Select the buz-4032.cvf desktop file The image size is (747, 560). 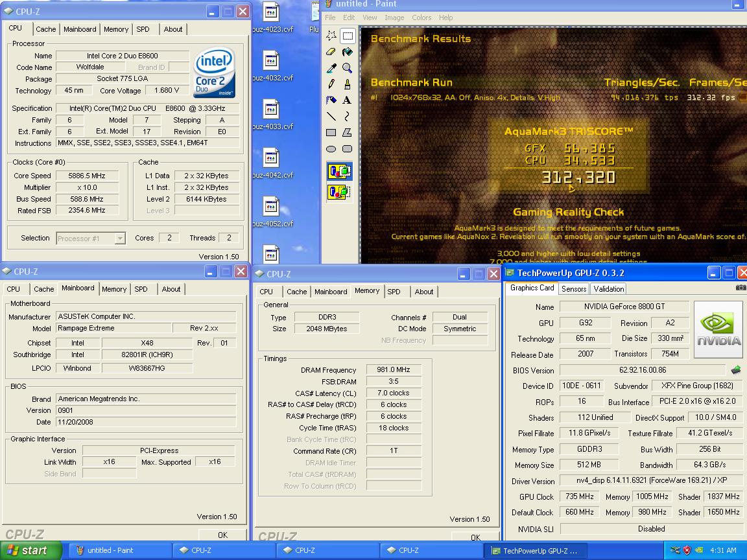[x=272, y=66]
